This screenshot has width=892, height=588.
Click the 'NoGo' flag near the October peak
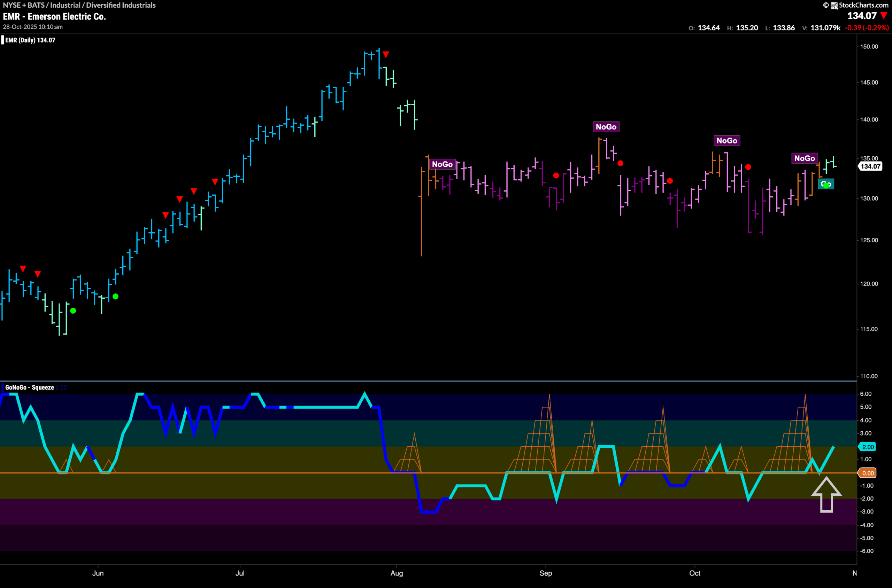(727, 141)
